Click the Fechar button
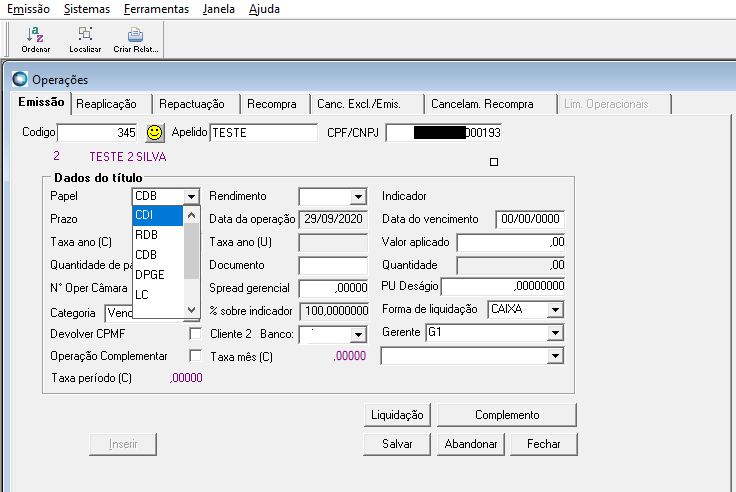The height and width of the screenshot is (492, 736). [544, 444]
